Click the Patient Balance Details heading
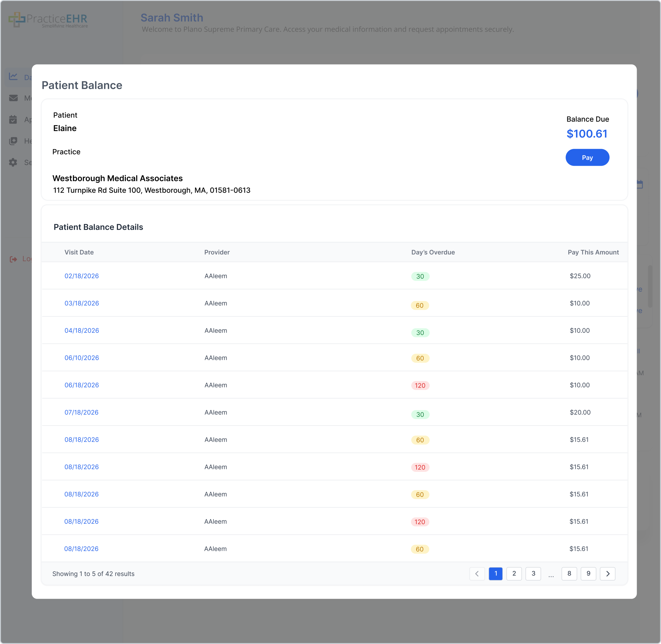 click(98, 227)
